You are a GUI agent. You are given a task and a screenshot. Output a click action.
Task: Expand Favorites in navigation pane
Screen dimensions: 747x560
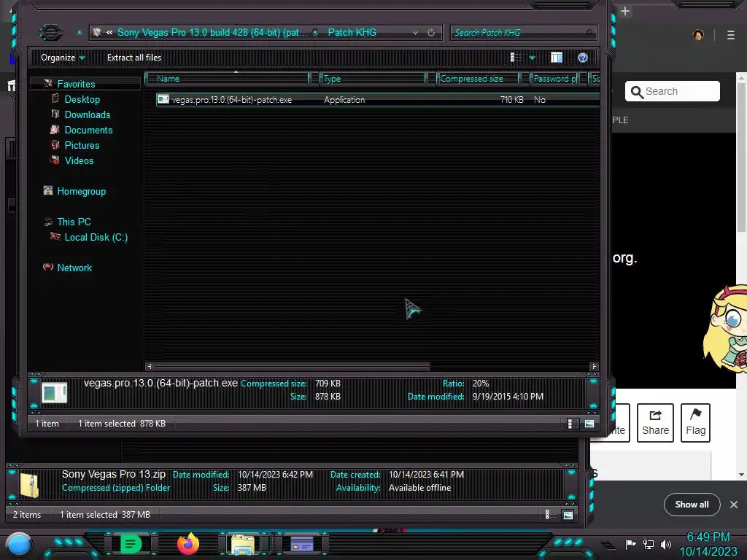76,84
